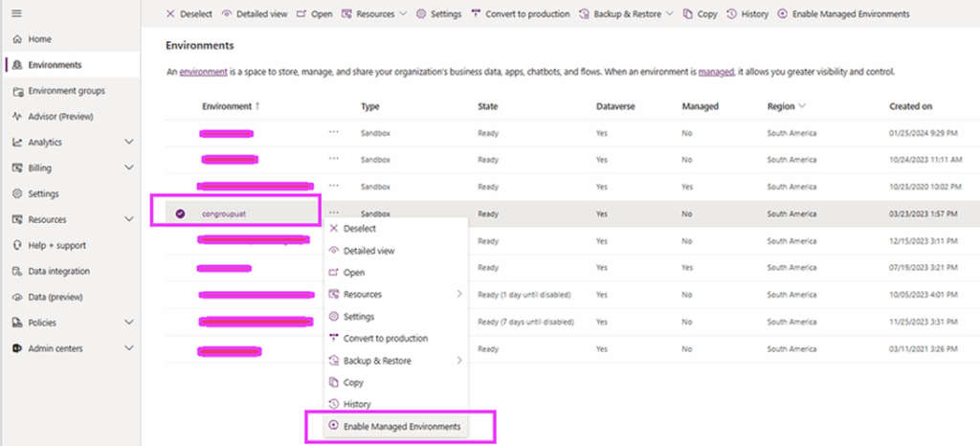Click the 'environment' hyperlink in the description
The width and height of the screenshot is (980, 446).
click(x=202, y=72)
